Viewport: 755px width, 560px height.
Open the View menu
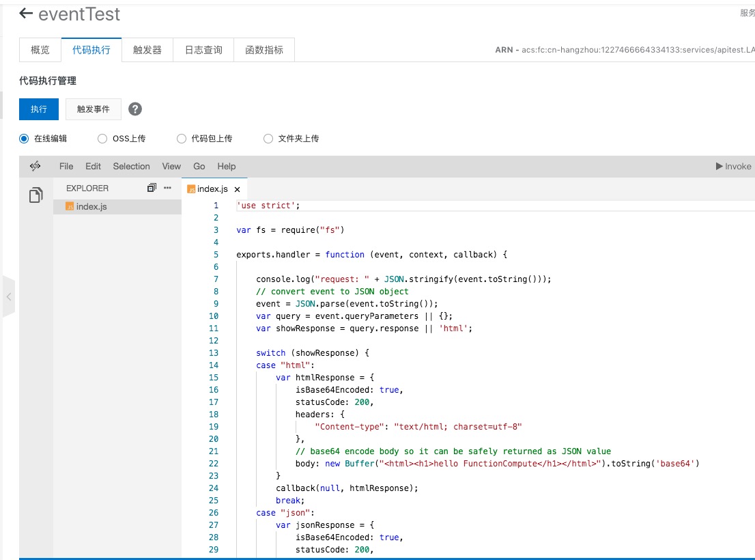pyautogui.click(x=171, y=166)
